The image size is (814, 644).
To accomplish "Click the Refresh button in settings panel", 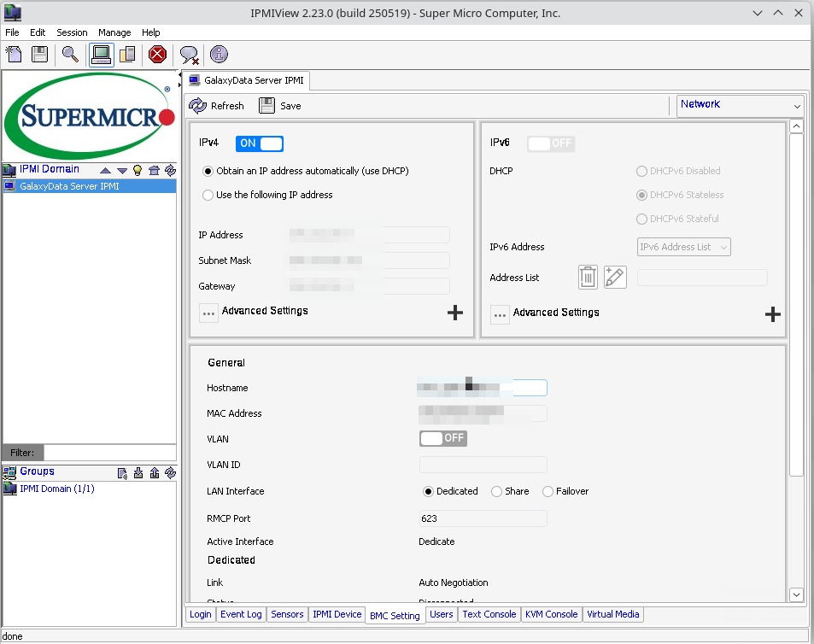I will point(216,106).
